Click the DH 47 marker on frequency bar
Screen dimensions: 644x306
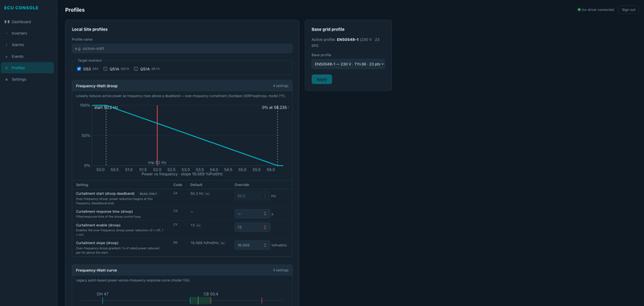[102, 300]
